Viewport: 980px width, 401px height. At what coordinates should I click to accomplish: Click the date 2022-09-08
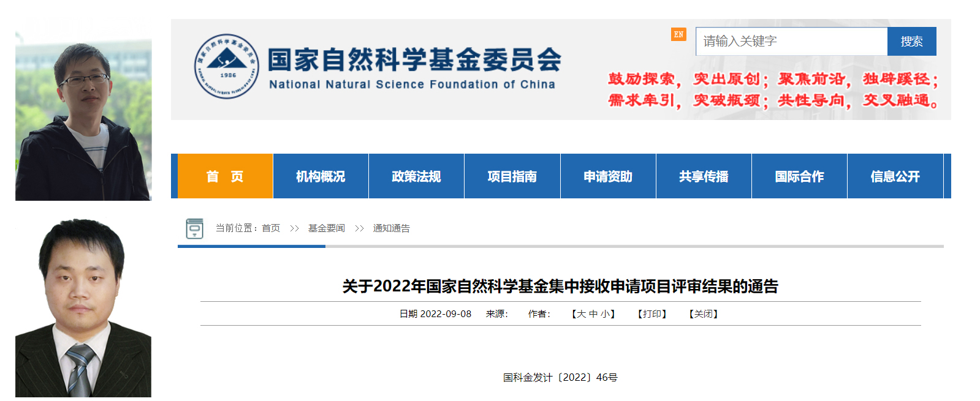[x=446, y=314]
